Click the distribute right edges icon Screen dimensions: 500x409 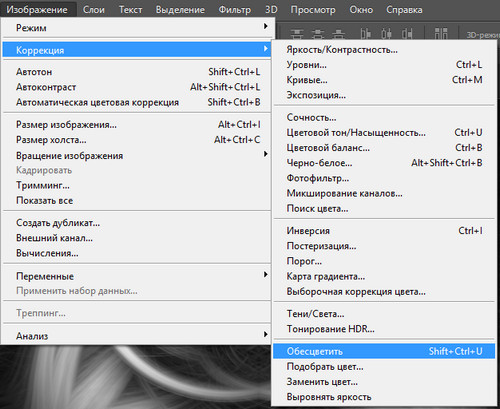click(407, 34)
